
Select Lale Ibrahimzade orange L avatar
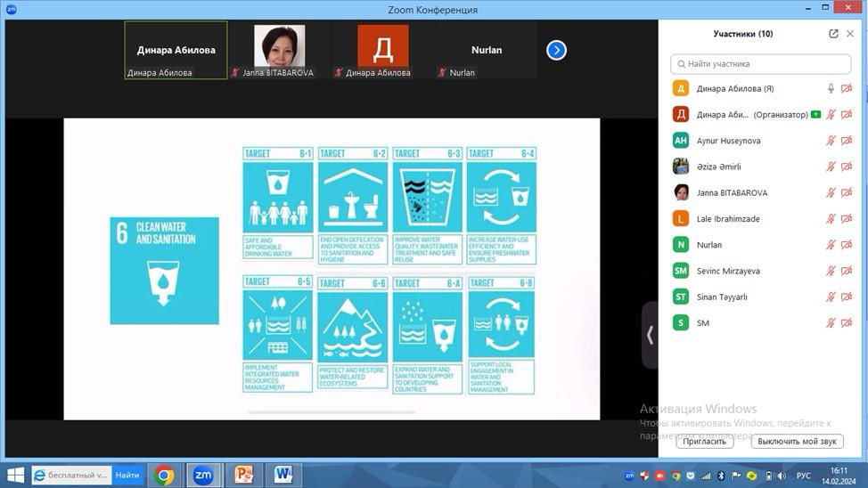click(680, 218)
